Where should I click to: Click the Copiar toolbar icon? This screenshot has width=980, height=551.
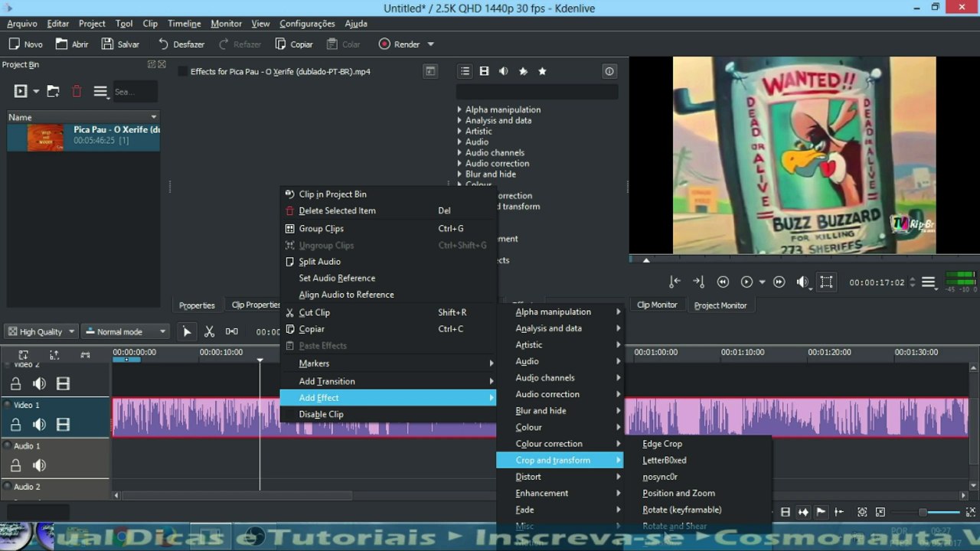click(281, 44)
